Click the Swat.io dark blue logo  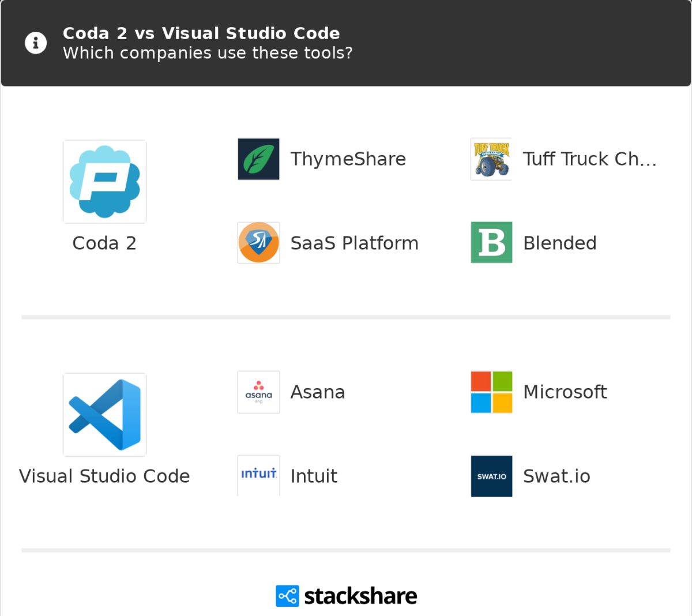coord(491,476)
